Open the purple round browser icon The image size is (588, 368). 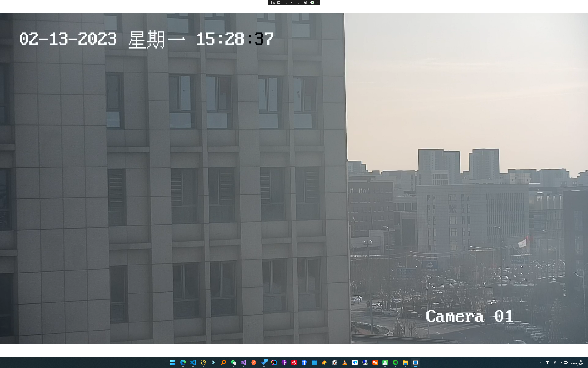(x=284, y=363)
